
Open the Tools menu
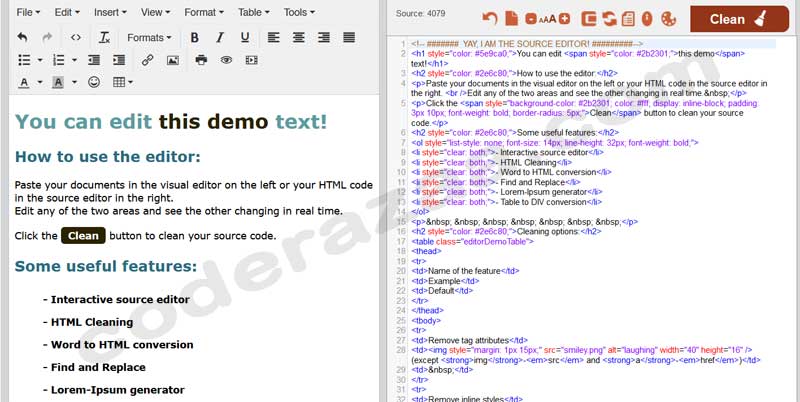[x=299, y=12]
